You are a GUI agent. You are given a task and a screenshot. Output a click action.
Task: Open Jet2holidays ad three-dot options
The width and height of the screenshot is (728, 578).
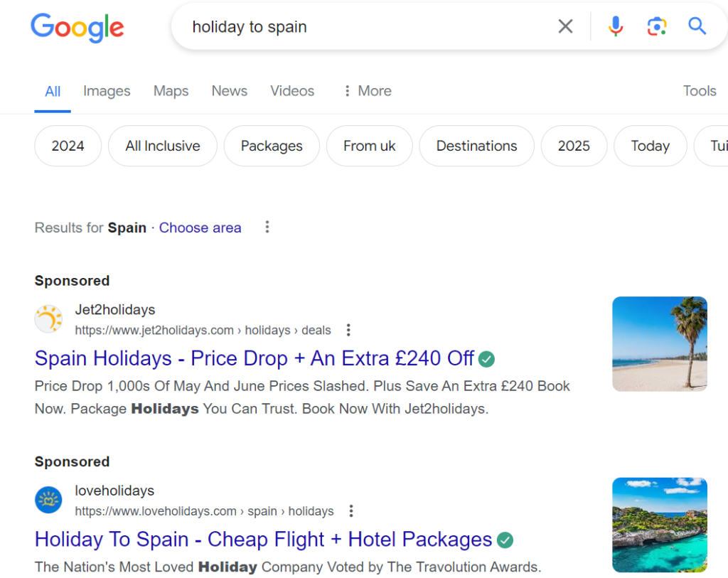click(x=348, y=330)
